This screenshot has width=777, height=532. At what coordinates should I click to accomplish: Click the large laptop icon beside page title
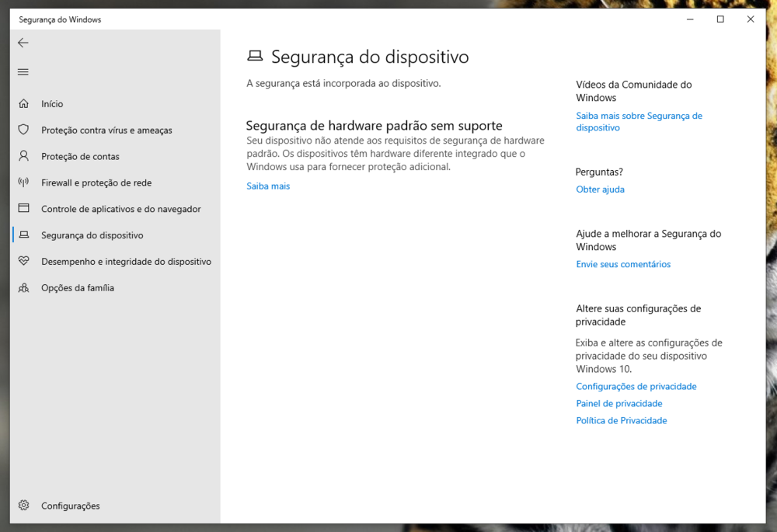pos(255,55)
